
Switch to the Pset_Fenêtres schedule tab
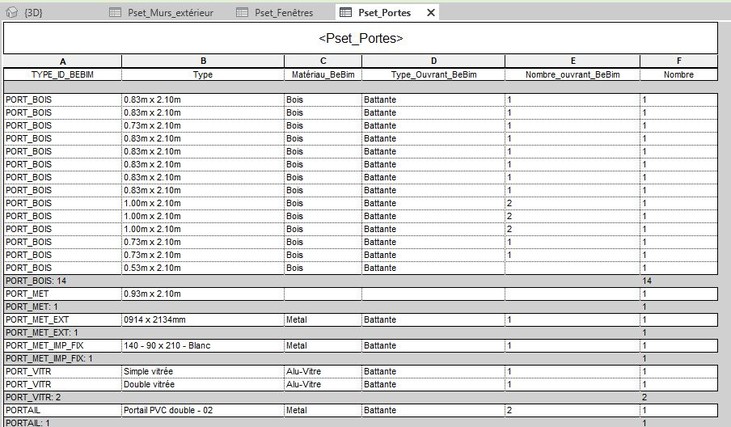(285, 13)
